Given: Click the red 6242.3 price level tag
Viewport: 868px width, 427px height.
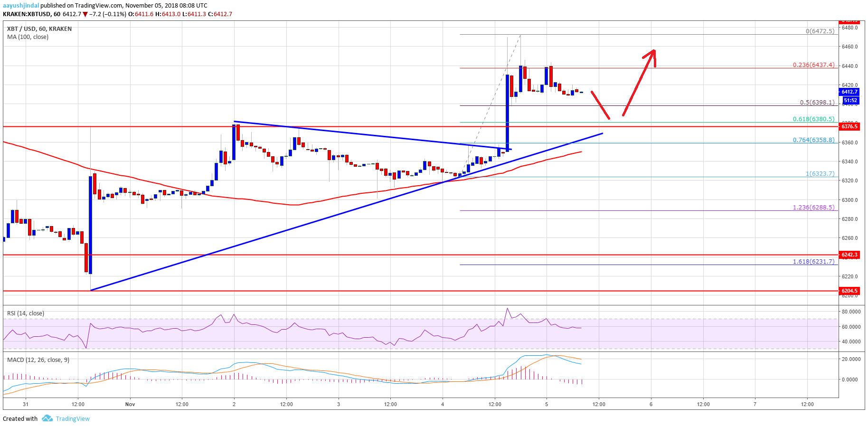Looking at the screenshot, I should pos(849,255).
